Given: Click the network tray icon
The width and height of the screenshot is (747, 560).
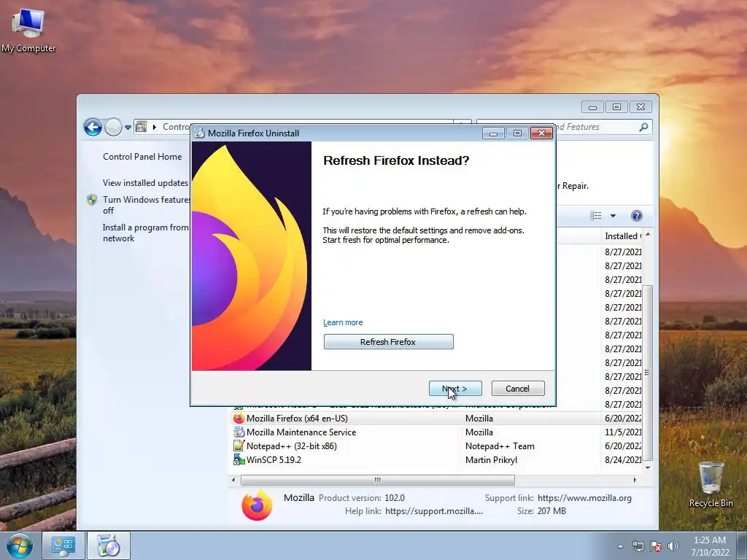Looking at the screenshot, I should pos(638,546).
